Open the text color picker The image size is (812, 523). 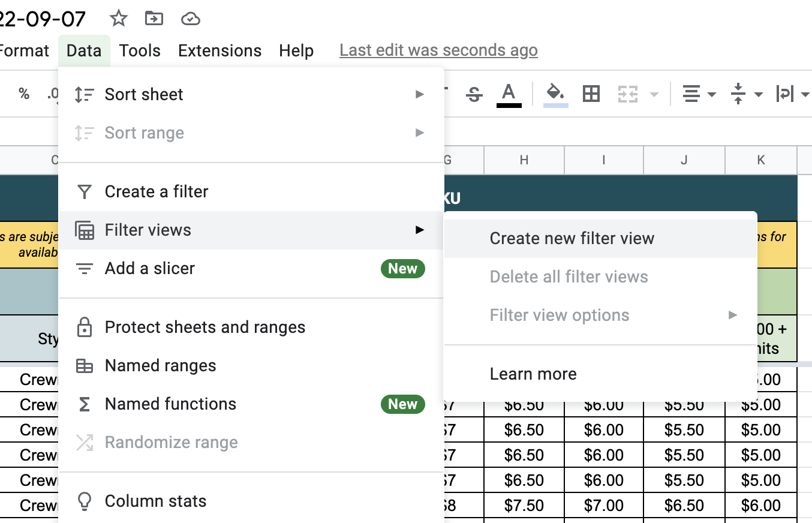508,94
